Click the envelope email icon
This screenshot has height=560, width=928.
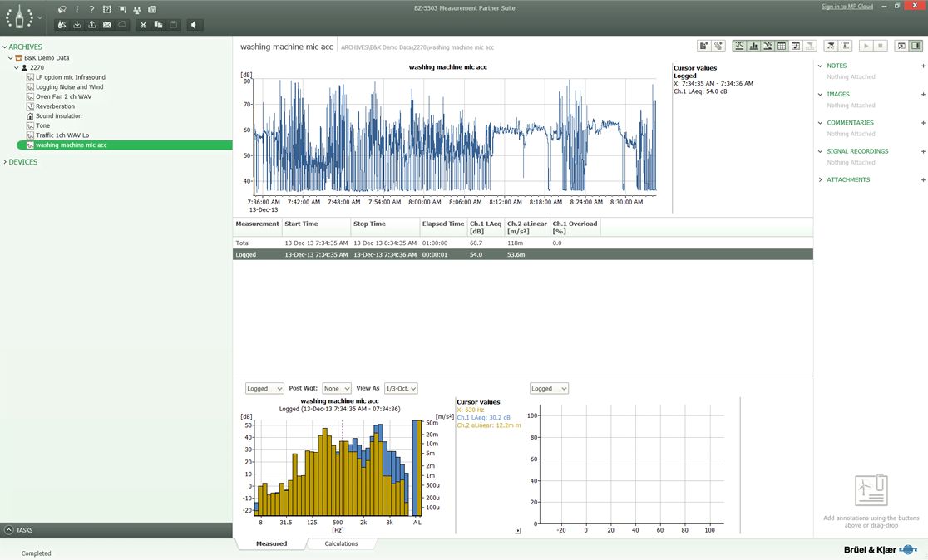tap(107, 25)
